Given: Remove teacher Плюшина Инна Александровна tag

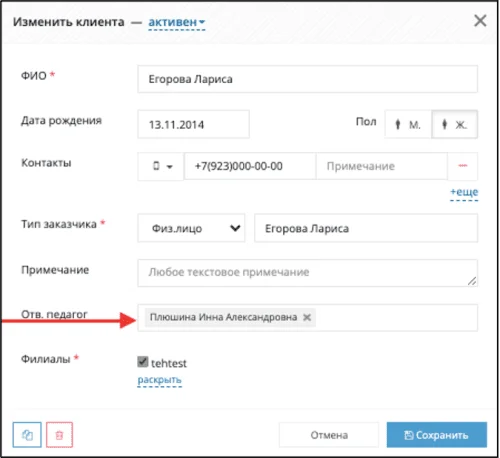Looking at the screenshot, I should click(x=307, y=317).
